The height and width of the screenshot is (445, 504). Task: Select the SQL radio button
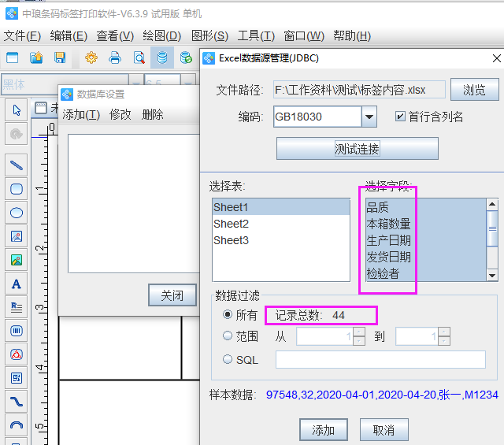click(x=228, y=360)
